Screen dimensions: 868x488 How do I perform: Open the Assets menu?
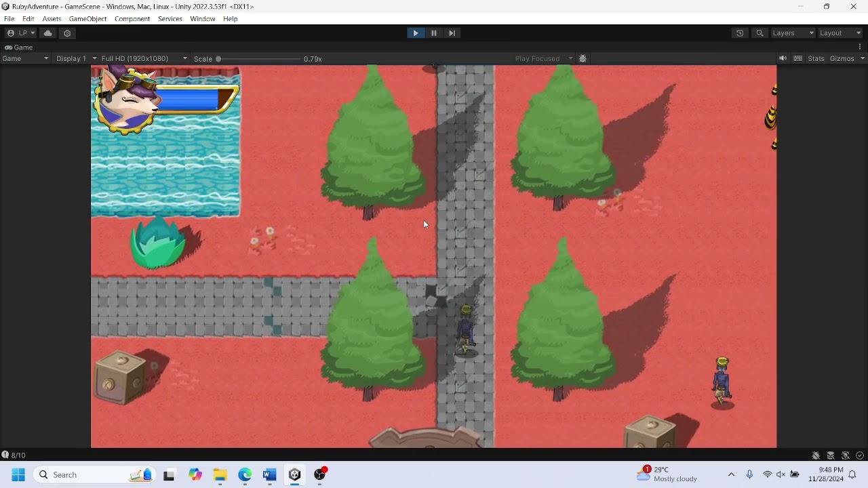[x=52, y=19]
